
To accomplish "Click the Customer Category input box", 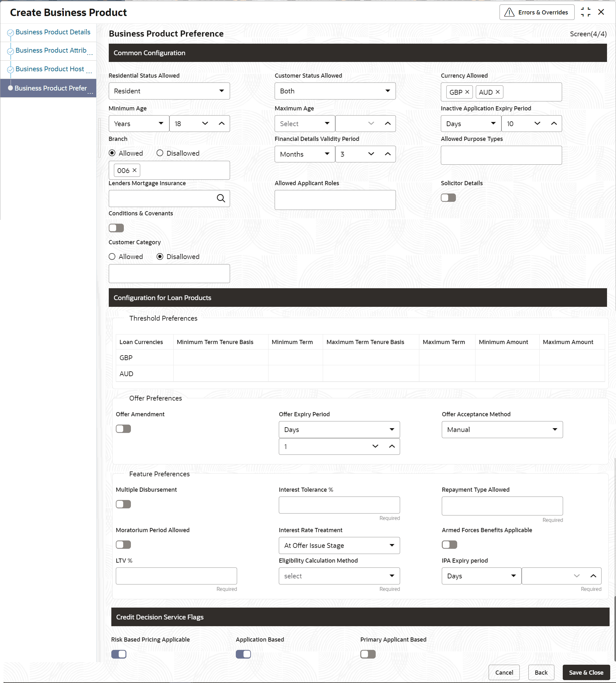I will [169, 273].
